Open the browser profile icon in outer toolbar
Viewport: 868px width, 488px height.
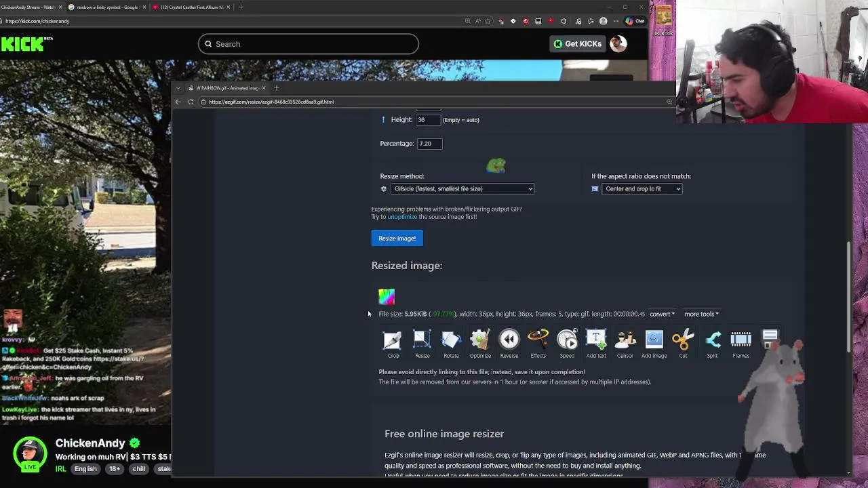point(603,21)
